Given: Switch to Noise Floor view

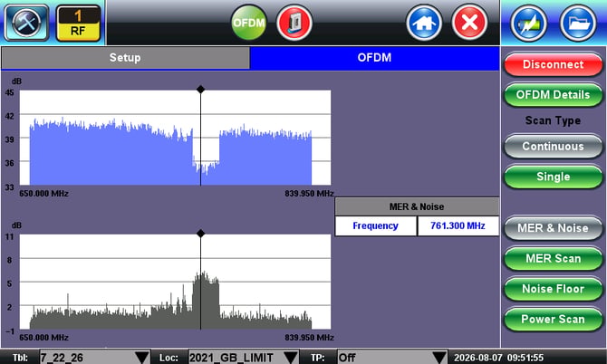Looking at the screenshot, I should [554, 289].
